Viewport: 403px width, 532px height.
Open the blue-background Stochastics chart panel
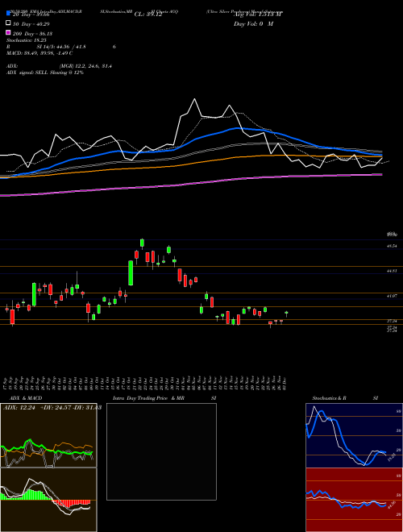[x=354, y=435]
